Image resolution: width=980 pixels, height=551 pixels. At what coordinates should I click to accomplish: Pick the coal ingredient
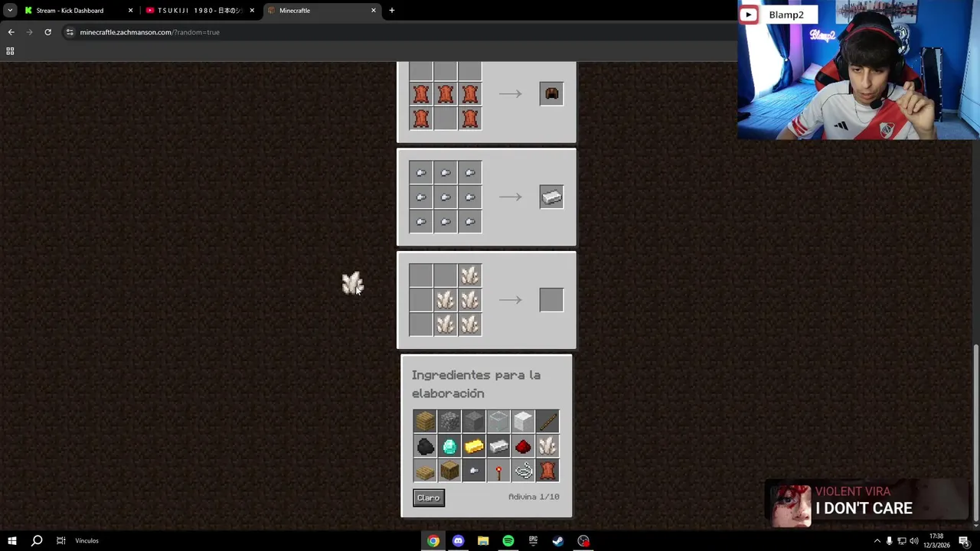coord(425,445)
